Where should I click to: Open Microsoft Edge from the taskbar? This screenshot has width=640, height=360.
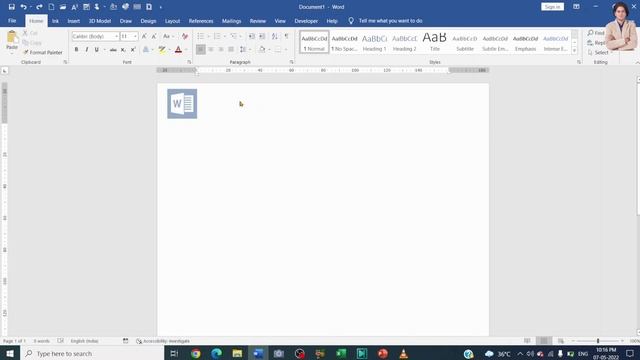[x=216, y=353]
